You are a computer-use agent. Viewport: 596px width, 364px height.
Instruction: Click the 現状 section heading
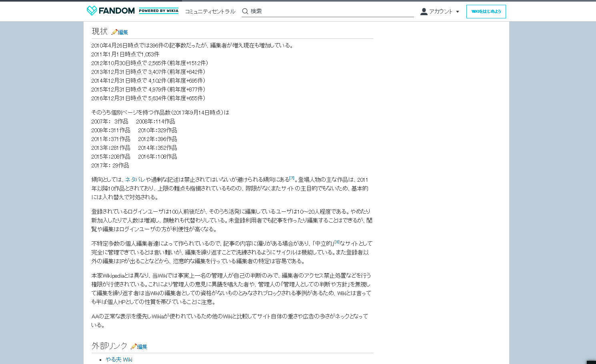click(x=100, y=31)
